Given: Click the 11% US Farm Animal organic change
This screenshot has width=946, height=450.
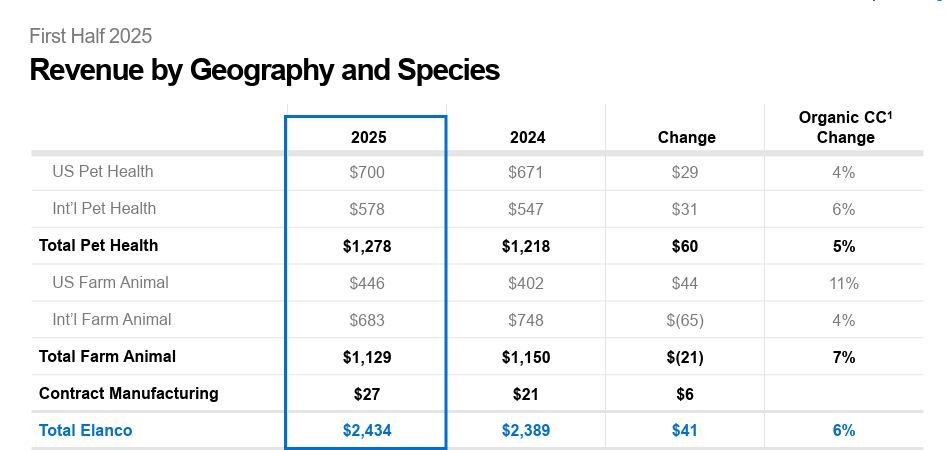Looking at the screenshot, I should (x=844, y=283).
